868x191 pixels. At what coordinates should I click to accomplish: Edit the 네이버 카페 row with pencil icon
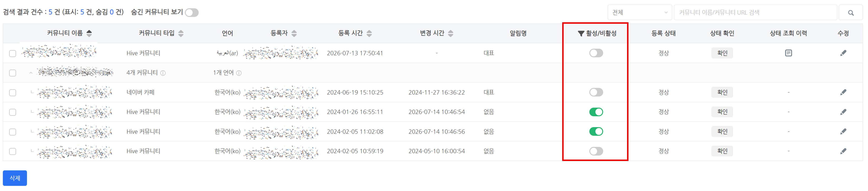point(843,92)
